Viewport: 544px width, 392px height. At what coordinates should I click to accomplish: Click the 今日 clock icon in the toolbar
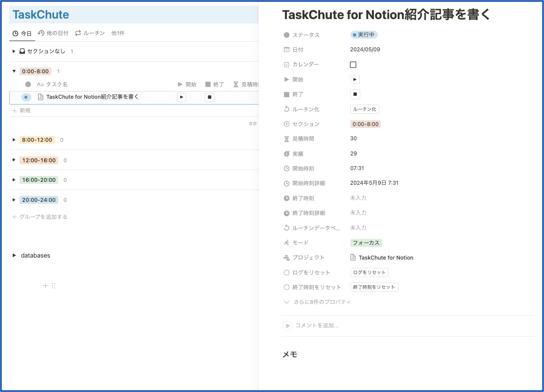(x=15, y=33)
